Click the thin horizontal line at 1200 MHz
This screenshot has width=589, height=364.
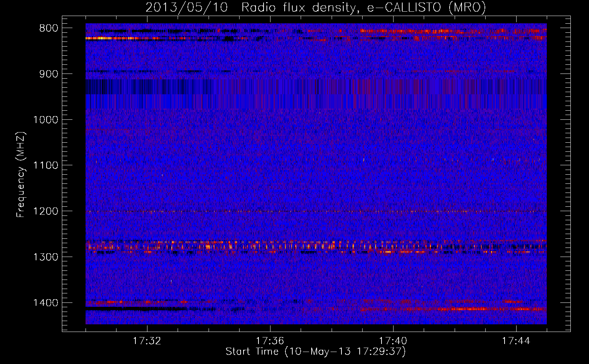tap(316, 211)
